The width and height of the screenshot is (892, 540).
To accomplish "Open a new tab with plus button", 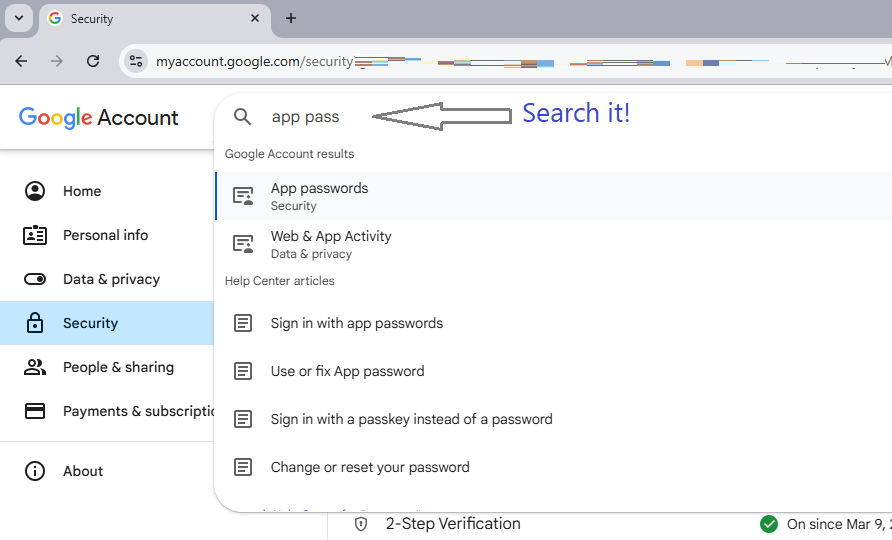I will coord(291,18).
